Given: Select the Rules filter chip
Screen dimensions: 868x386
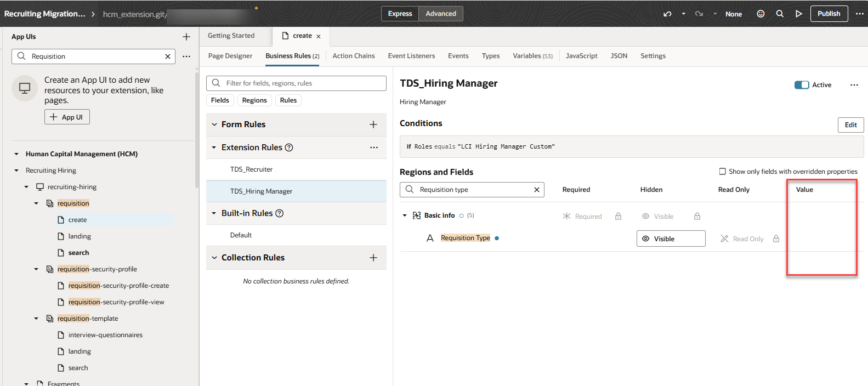Looking at the screenshot, I should [x=288, y=100].
